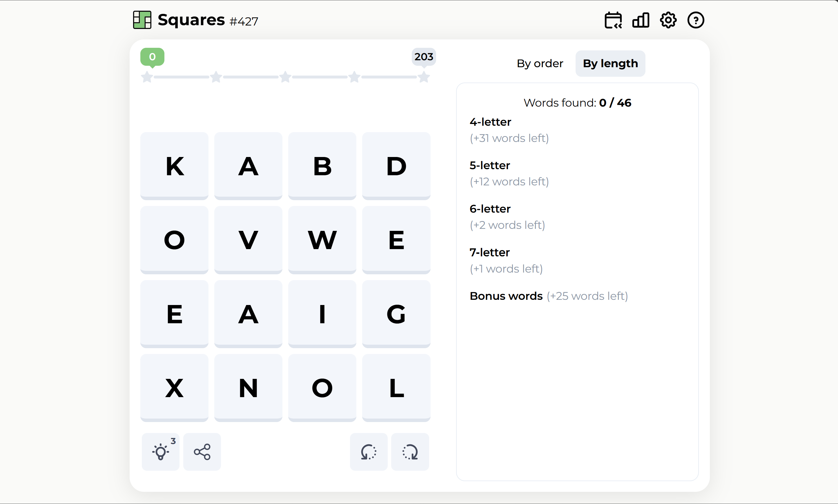The width and height of the screenshot is (838, 504).
Task: Click the green score 0 badge
Action: [152, 57]
